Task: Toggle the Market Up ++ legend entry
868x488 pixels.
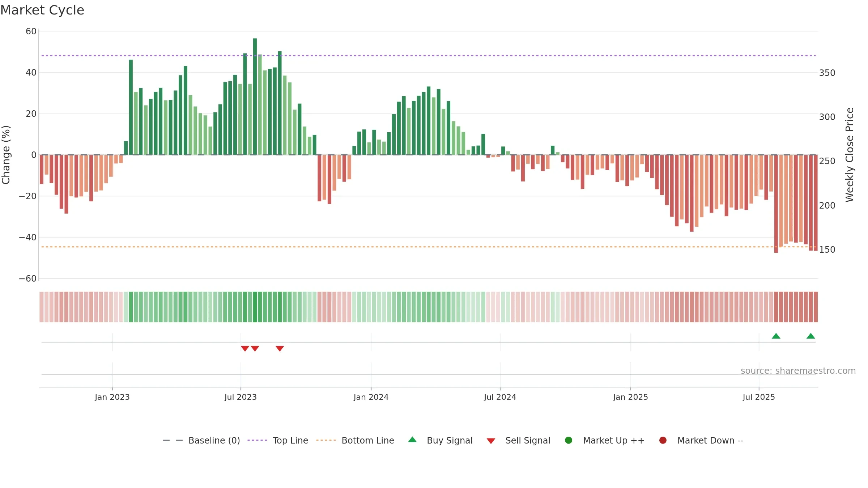Action: click(x=605, y=440)
